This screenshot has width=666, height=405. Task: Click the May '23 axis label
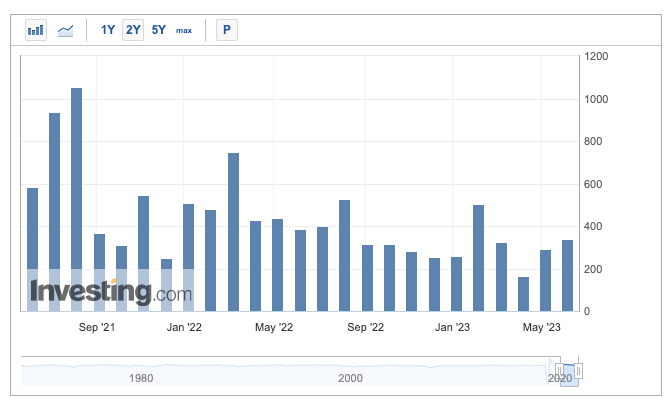[x=542, y=327]
